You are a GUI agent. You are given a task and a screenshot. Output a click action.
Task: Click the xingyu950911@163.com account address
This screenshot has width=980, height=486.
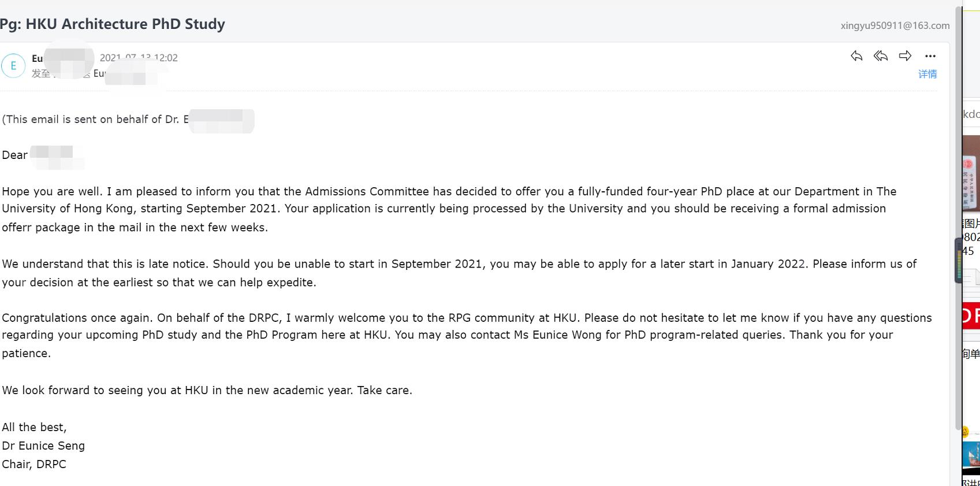point(895,25)
